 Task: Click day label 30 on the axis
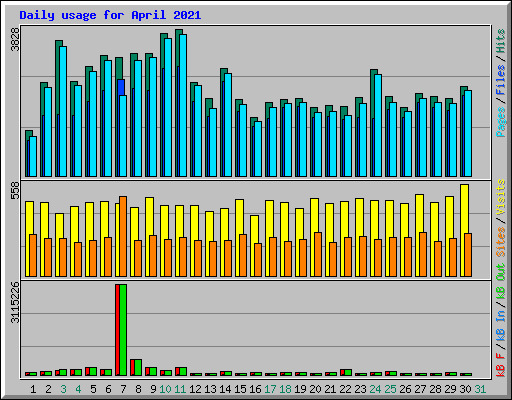click(465, 389)
